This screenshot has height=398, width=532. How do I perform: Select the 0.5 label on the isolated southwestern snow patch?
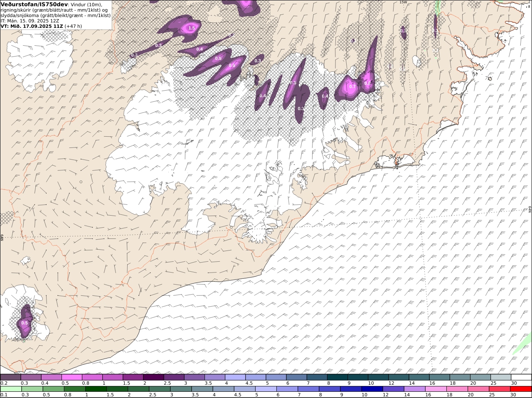point(24,323)
